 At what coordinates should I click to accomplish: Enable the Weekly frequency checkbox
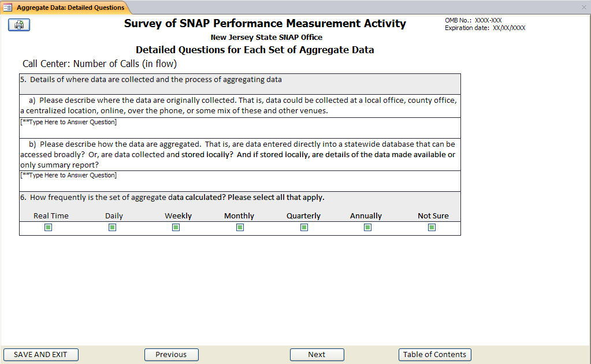click(176, 228)
